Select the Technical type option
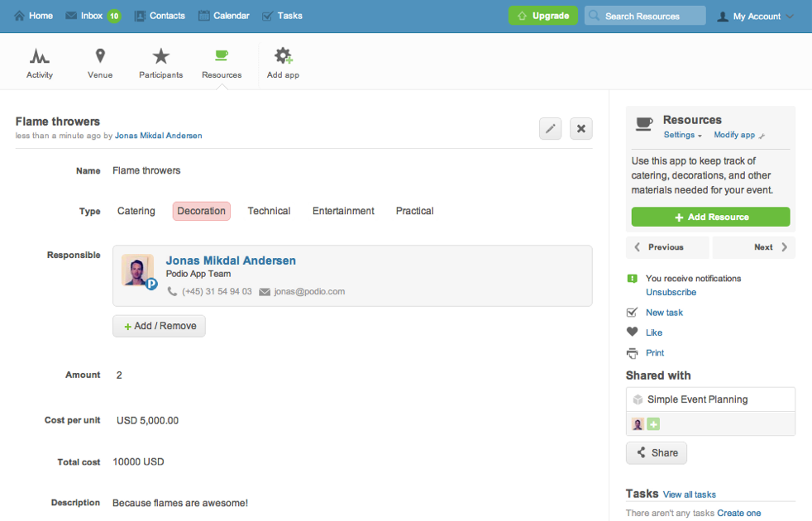 (269, 211)
